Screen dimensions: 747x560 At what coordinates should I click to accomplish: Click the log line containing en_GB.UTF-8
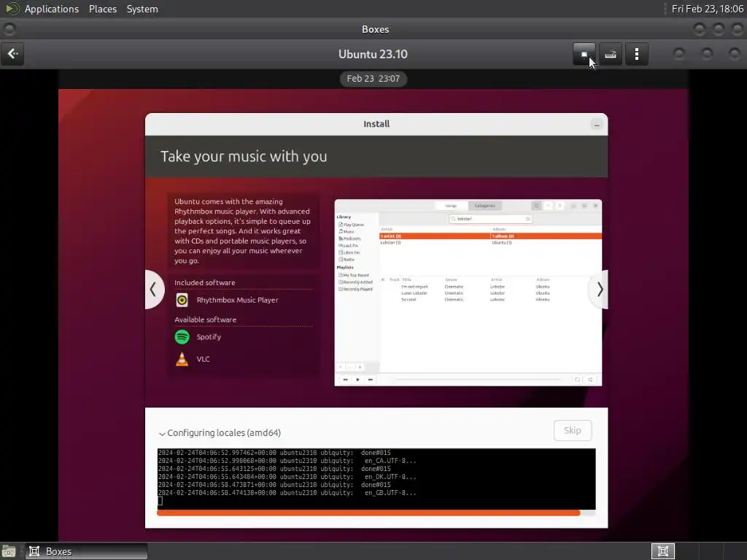287,493
